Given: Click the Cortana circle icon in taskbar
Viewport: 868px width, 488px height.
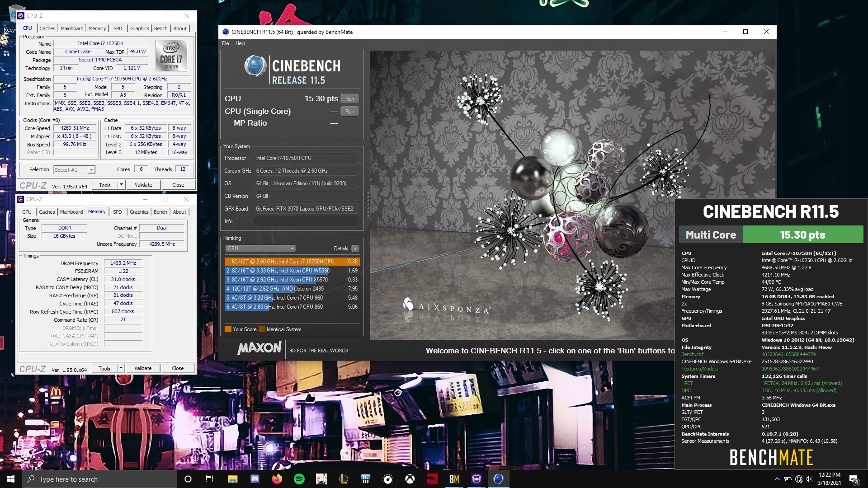Looking at the screenshot, I should click(188, 479).
